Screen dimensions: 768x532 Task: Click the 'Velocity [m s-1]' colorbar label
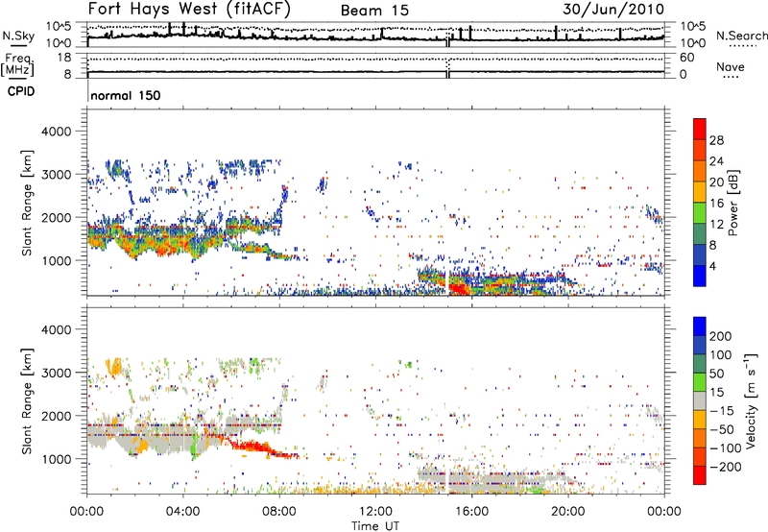751,400
